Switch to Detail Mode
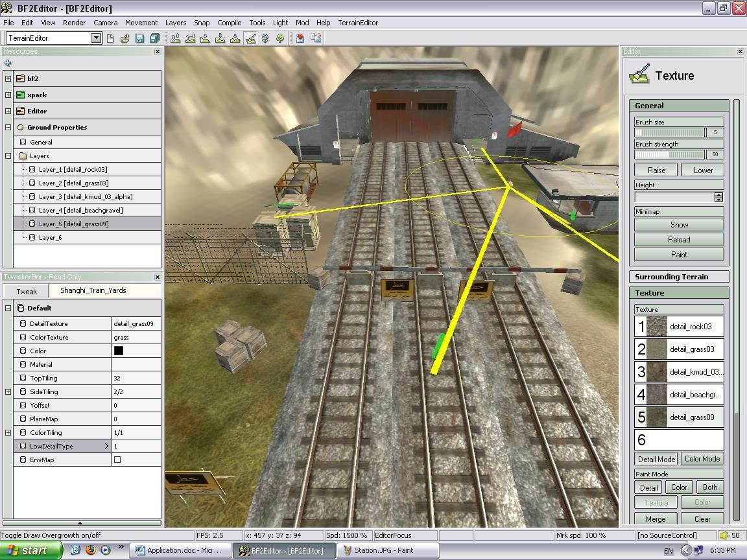Viewport: 747px width, 560px height. pos(656,459)
